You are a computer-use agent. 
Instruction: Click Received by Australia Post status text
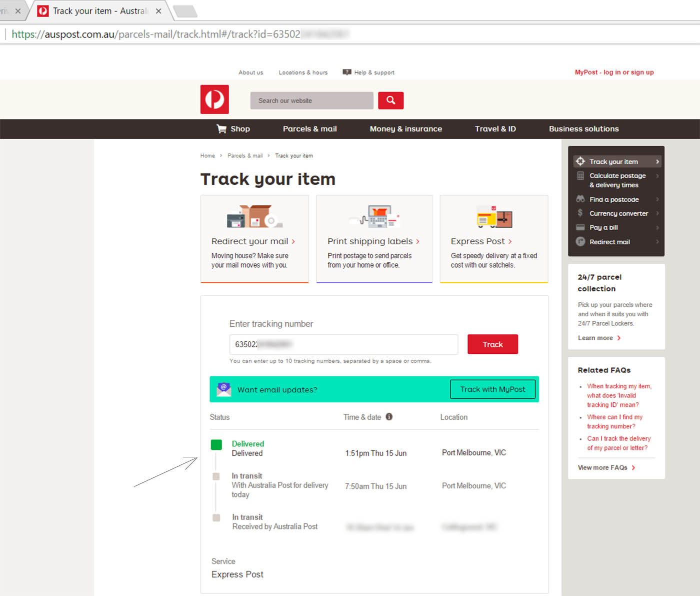click(x=274, y=526)
